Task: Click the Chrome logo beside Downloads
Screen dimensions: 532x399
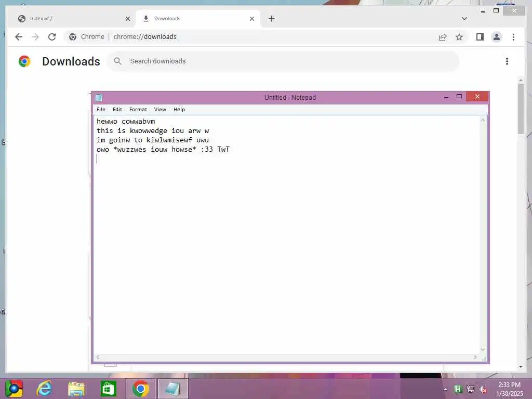Action: (24, 61)
